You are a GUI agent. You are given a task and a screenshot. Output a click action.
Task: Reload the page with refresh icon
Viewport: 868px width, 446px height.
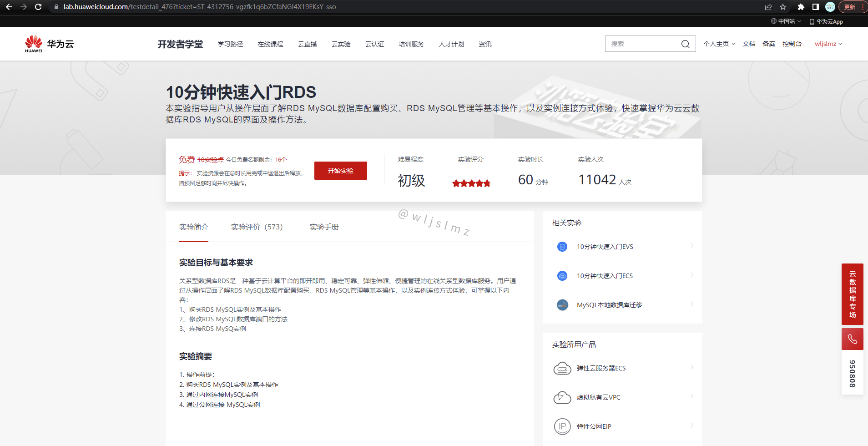pos(38,7)
